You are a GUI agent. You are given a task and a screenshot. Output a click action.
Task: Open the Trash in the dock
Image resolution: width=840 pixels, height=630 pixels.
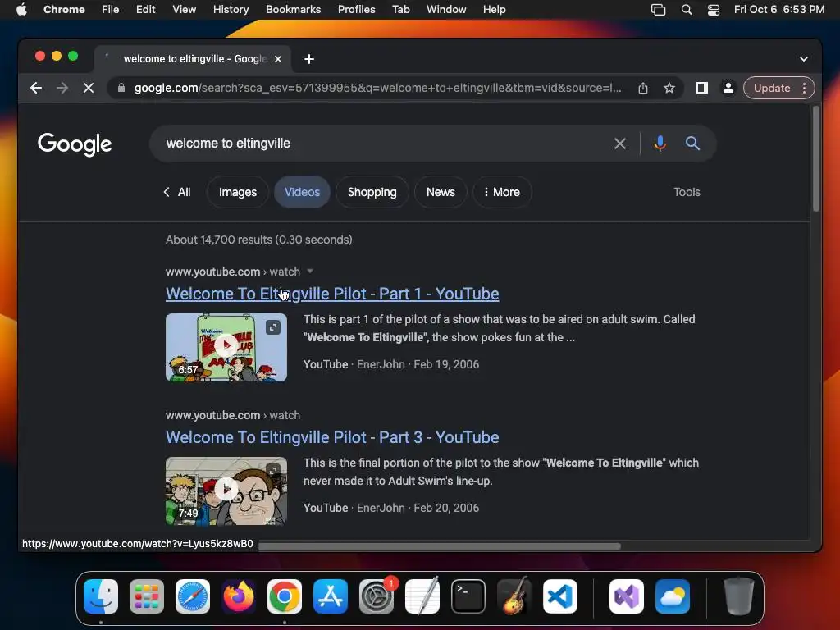739,596
